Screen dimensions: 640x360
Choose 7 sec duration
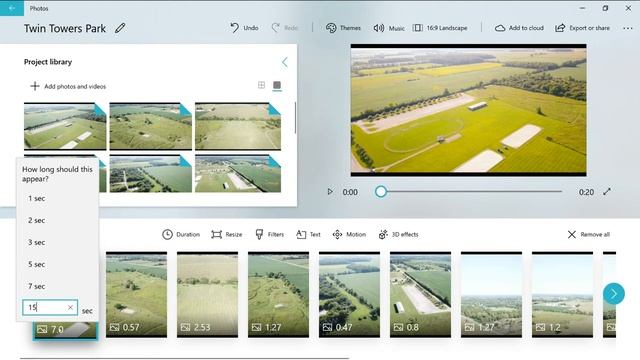57,287
